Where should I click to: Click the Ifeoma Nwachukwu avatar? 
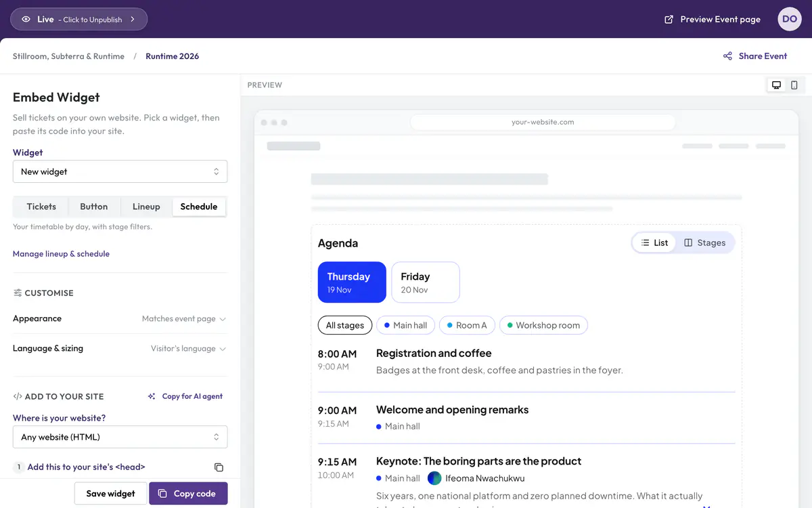pos(434,478)
